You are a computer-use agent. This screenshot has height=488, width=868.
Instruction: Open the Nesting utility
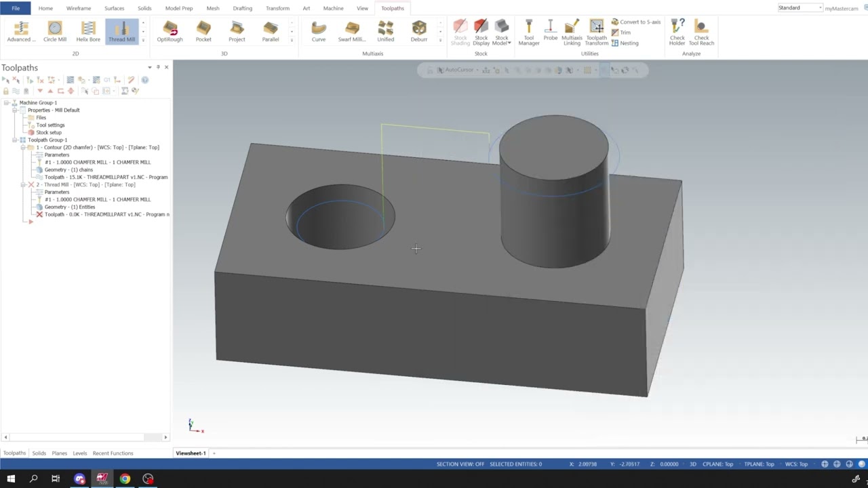click(625, 43)
